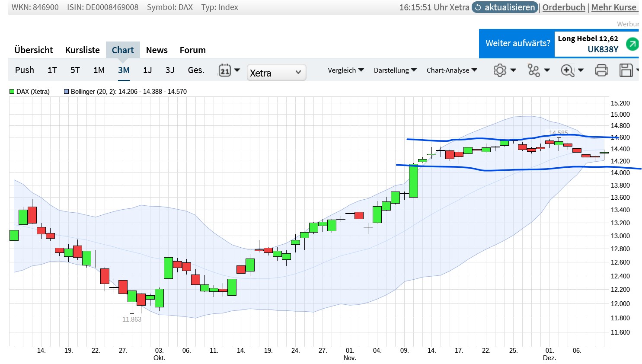Open the News tab
The width and height of the screenshot is (642, 364).
click(x=157, y=50)
